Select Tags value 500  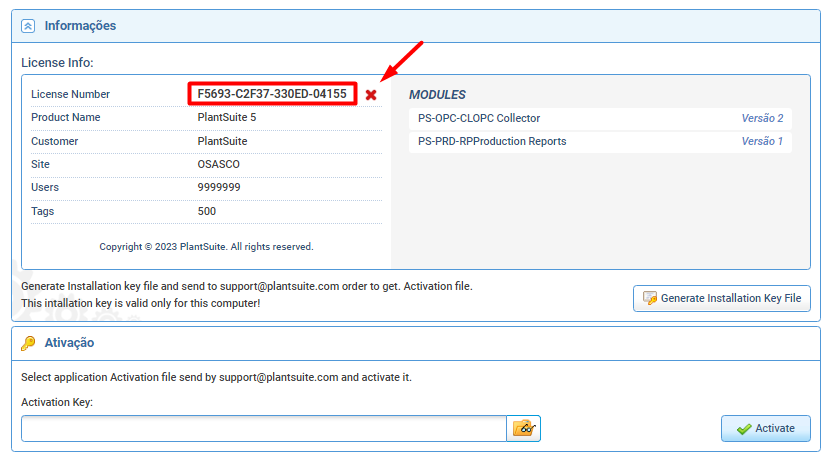[207, 211]
